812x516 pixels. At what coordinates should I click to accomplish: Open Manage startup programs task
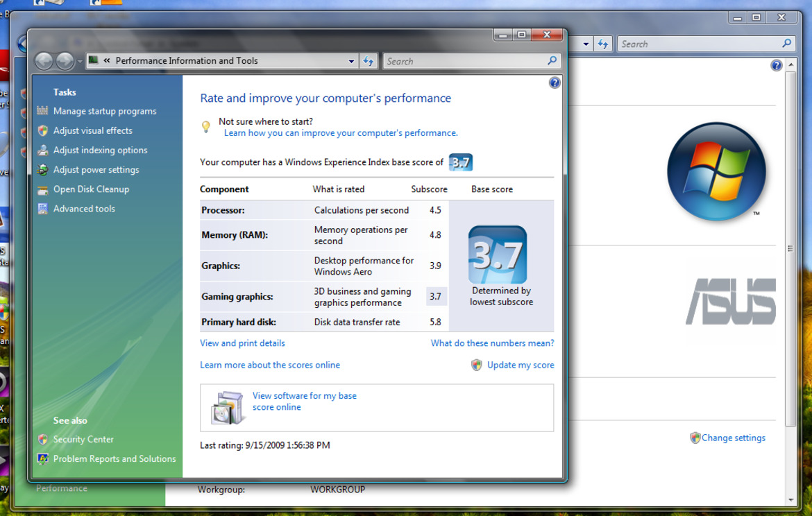[105, 111]
